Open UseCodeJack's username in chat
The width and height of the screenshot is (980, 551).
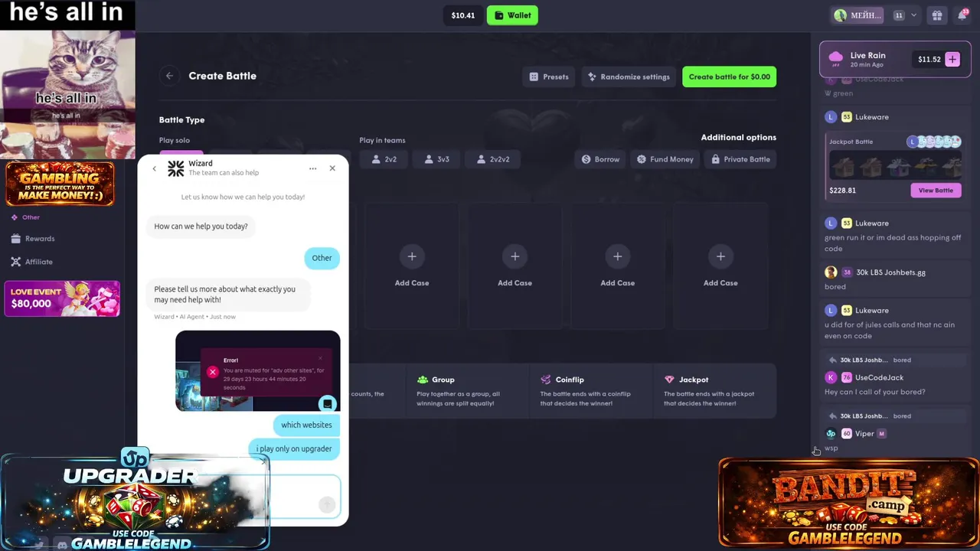(879, 377)
